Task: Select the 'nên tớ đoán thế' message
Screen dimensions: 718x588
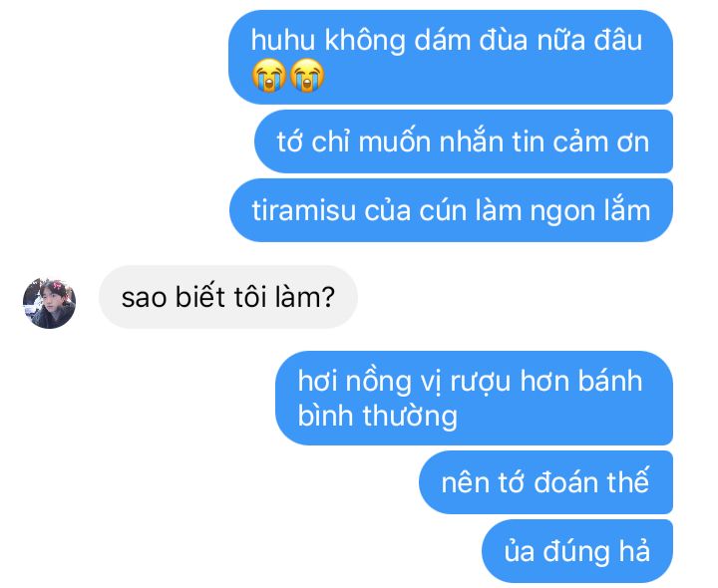Action: [545, 482]
